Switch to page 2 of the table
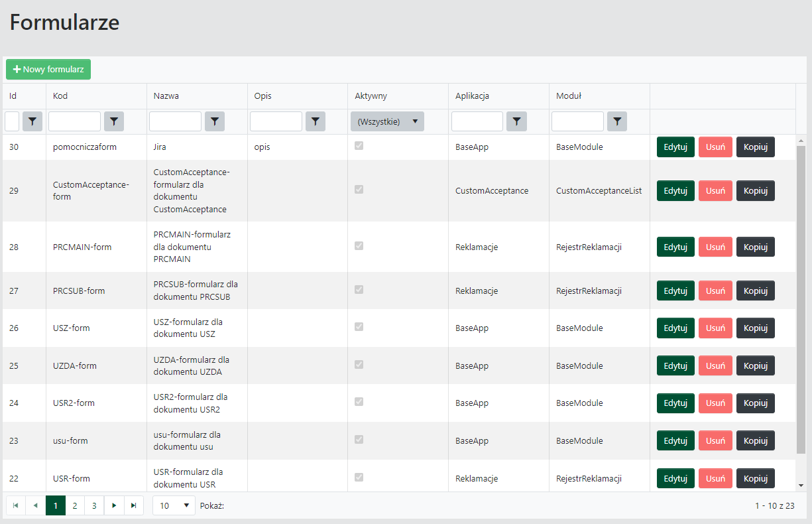 coord(74,505)
